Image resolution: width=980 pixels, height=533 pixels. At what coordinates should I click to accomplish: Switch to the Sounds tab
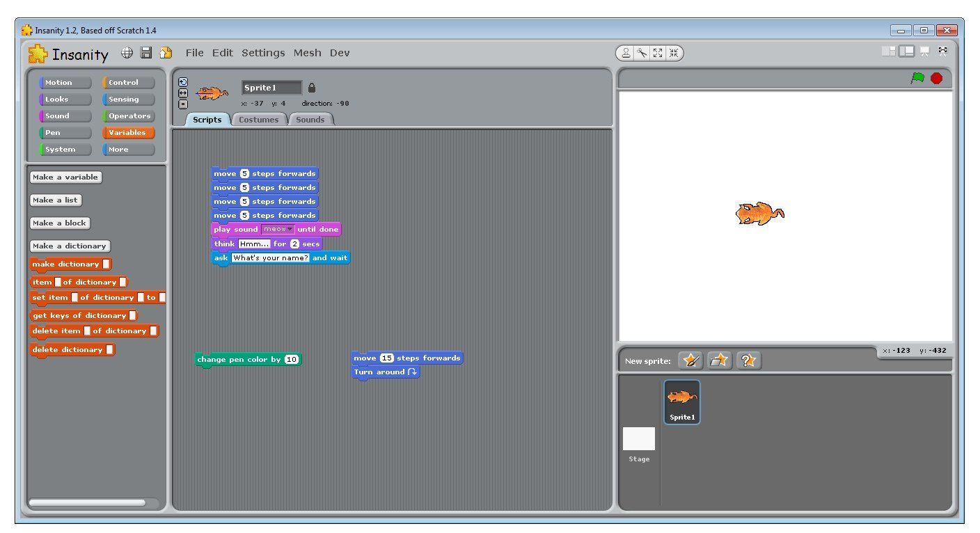tap(310, 120)
